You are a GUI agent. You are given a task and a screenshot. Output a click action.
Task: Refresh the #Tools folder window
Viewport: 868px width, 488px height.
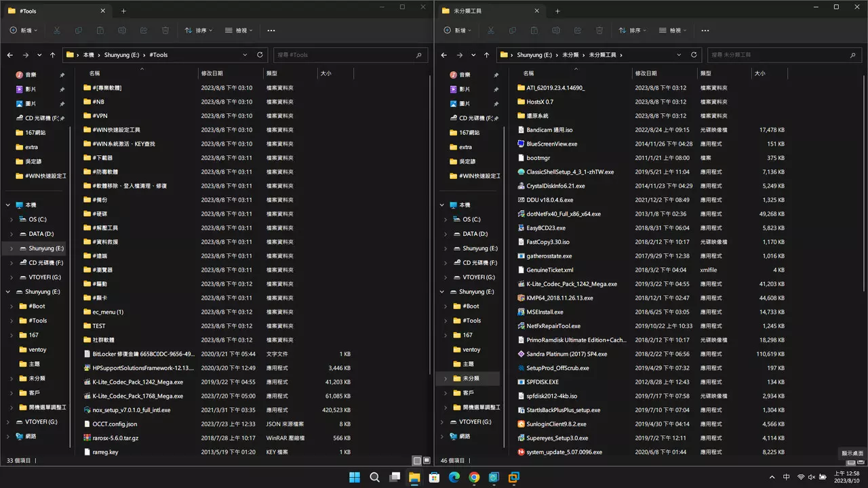coord(260,55)
